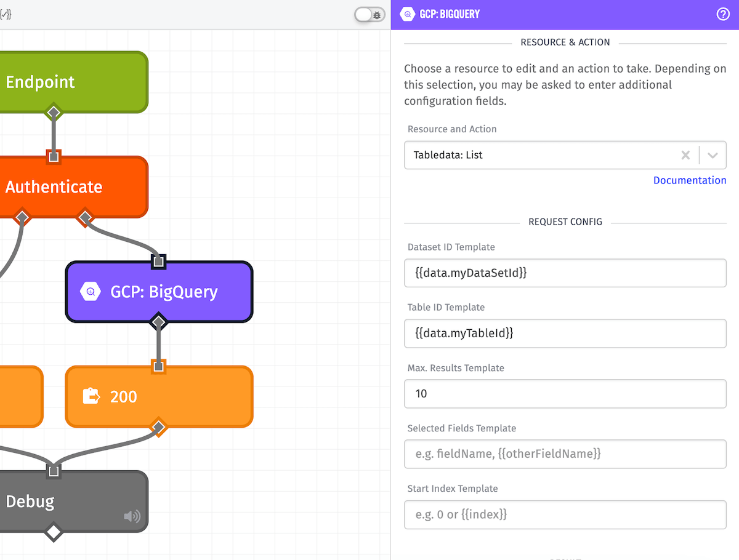Clear the Tabledata: List selection

click(x=685, y=155)
